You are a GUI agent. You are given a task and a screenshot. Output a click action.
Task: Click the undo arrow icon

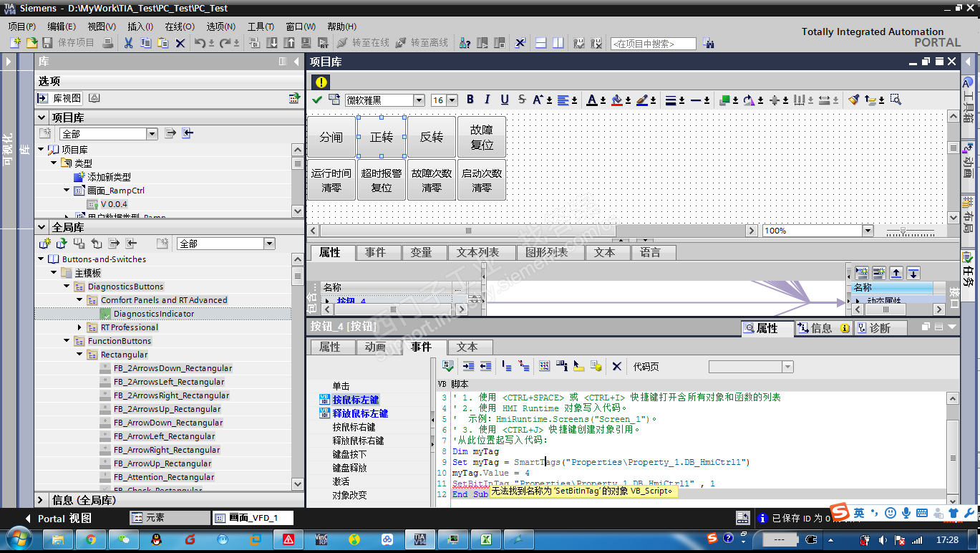200,43
